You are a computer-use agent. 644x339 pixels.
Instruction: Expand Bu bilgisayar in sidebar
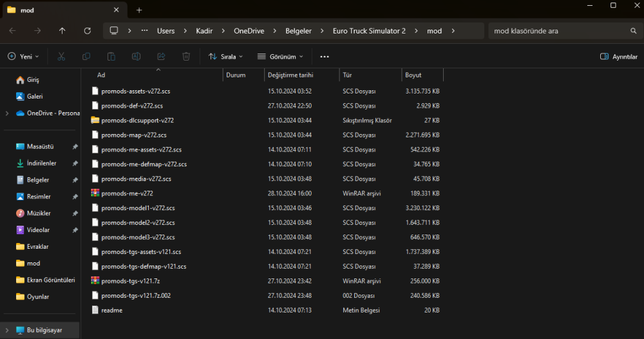coord(7,330)
